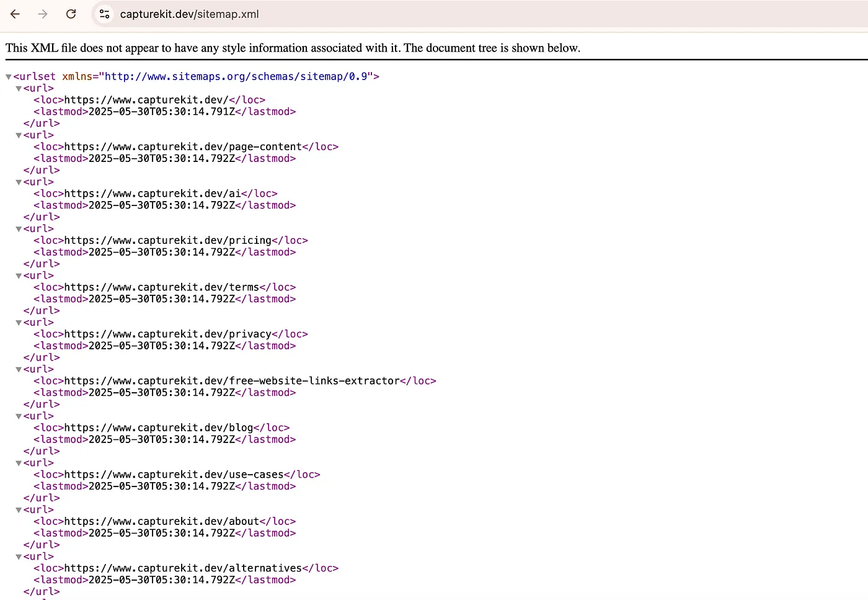
Task: Click loc text https://www.capturekit.dev/
Action: click(x=146, y=100)
